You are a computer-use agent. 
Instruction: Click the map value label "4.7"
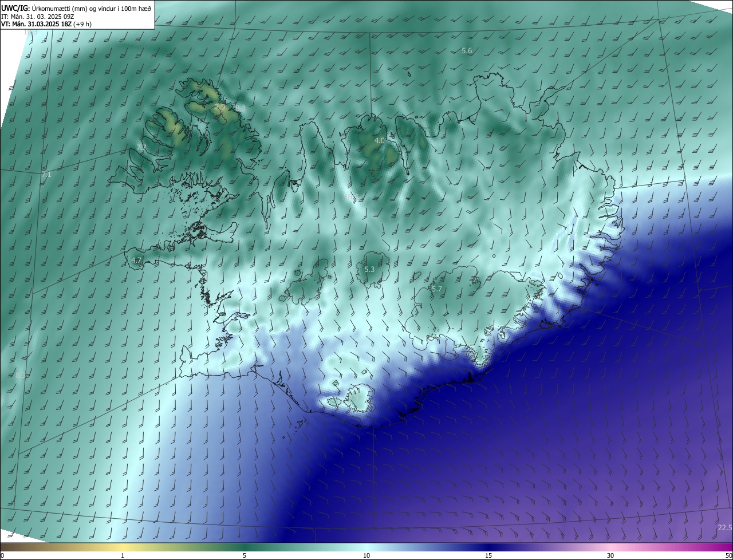click(x=136, y=260)
